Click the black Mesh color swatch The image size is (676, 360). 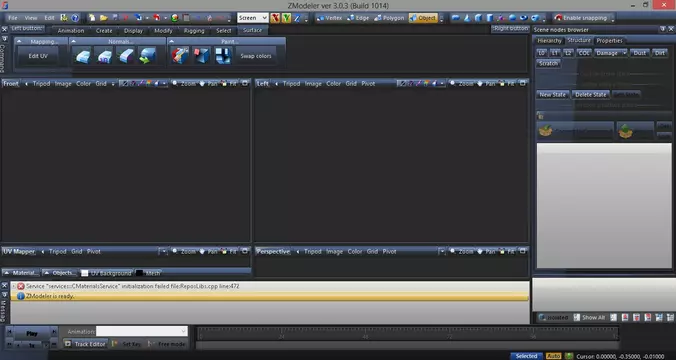(139, 273)
